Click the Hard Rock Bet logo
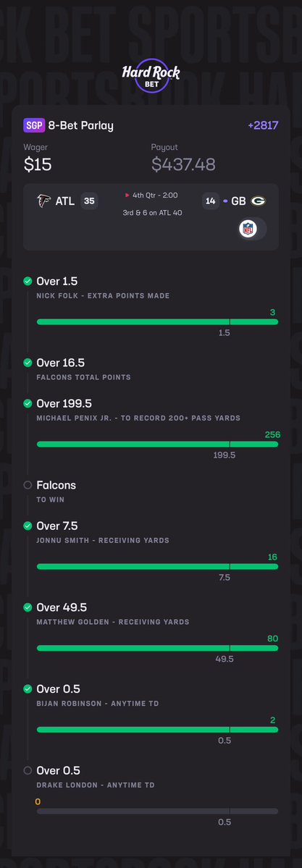The height and width of the screenshot is (868, 302). pos(151,75)
